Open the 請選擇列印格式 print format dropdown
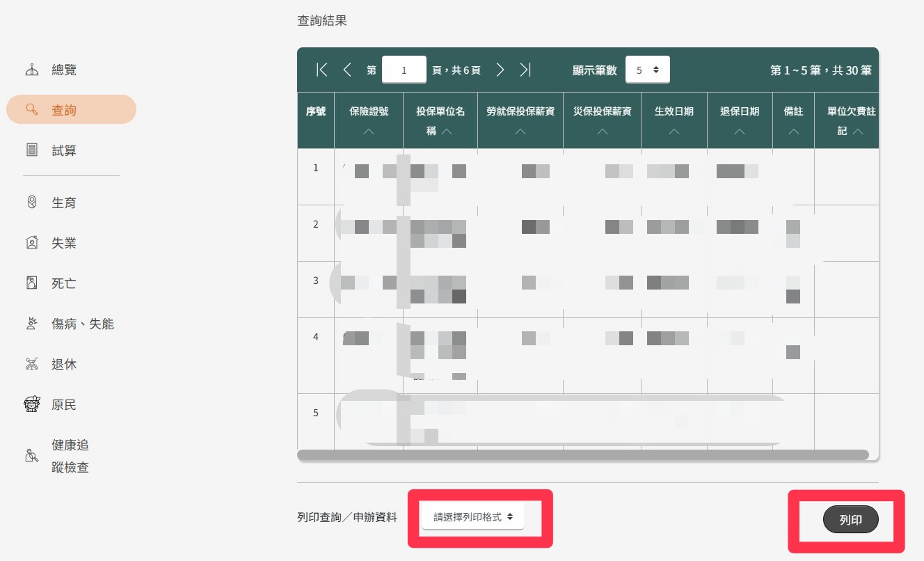924x561 pixels. [x=473, y=517]
